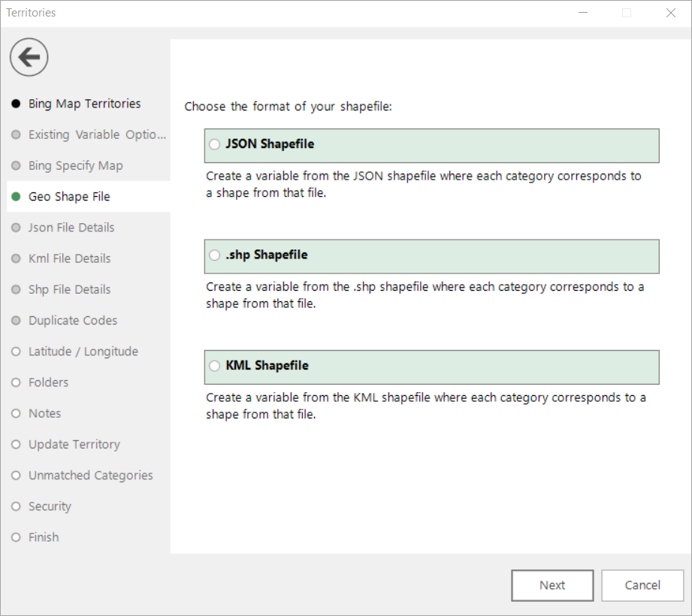
Task: Choose the .shp Shapefile option
Action: point(216,255)
